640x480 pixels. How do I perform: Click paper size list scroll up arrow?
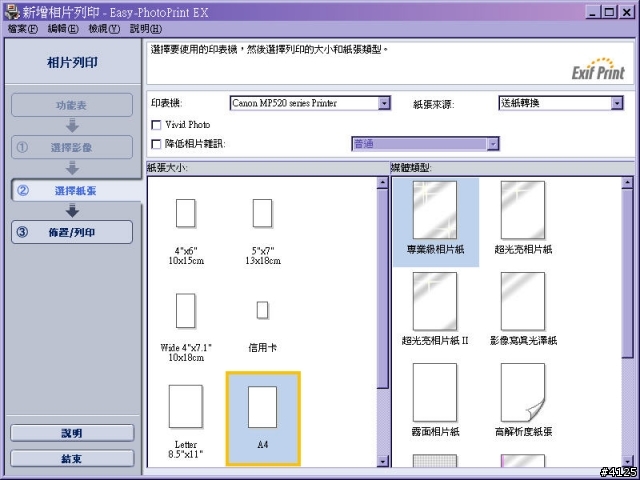pos(382,182)
